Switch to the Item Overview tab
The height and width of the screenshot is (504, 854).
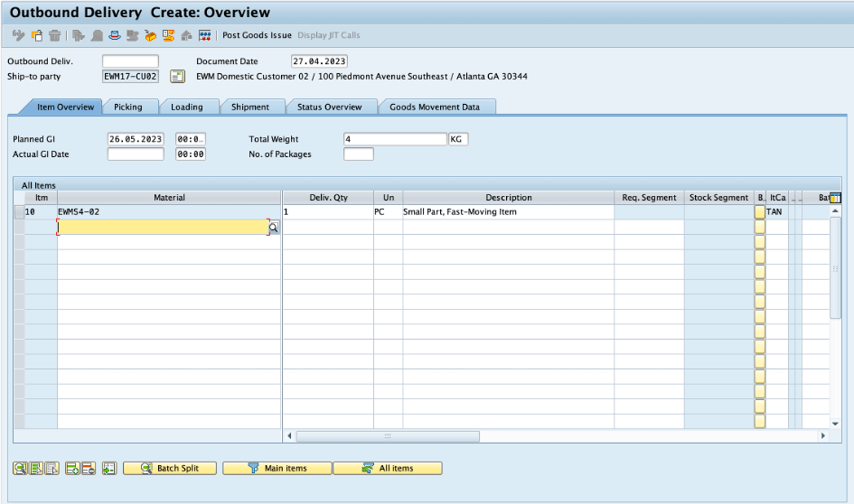tap(65, 107)
